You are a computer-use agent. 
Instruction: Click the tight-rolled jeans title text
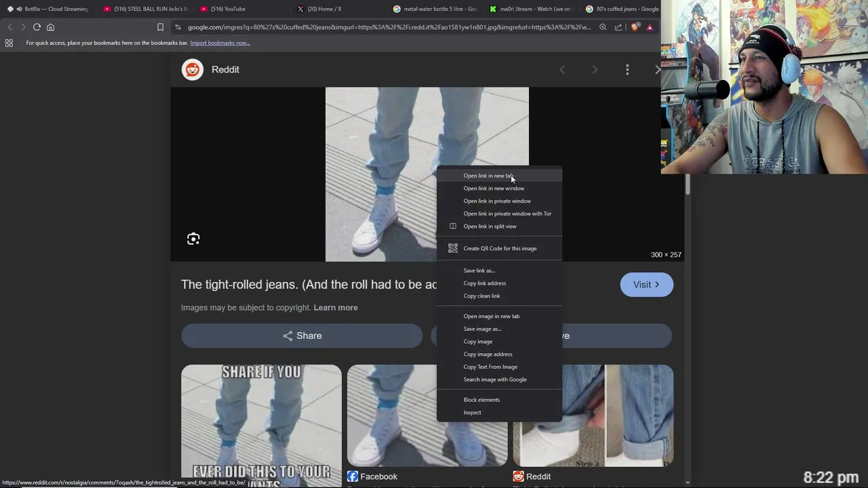309,285
